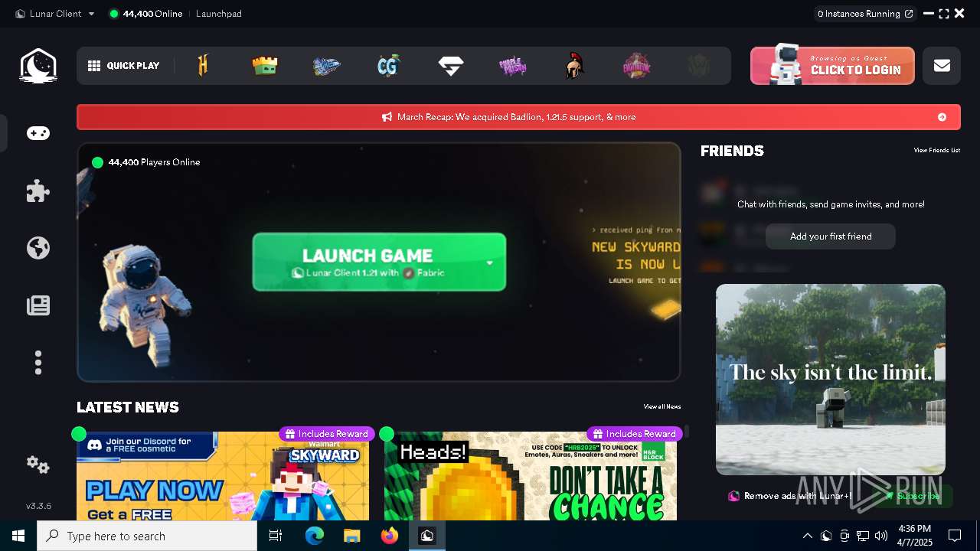Open Task View on taskbar
The height and width of the screenshot is (551, 980).
tap(276, 536)
